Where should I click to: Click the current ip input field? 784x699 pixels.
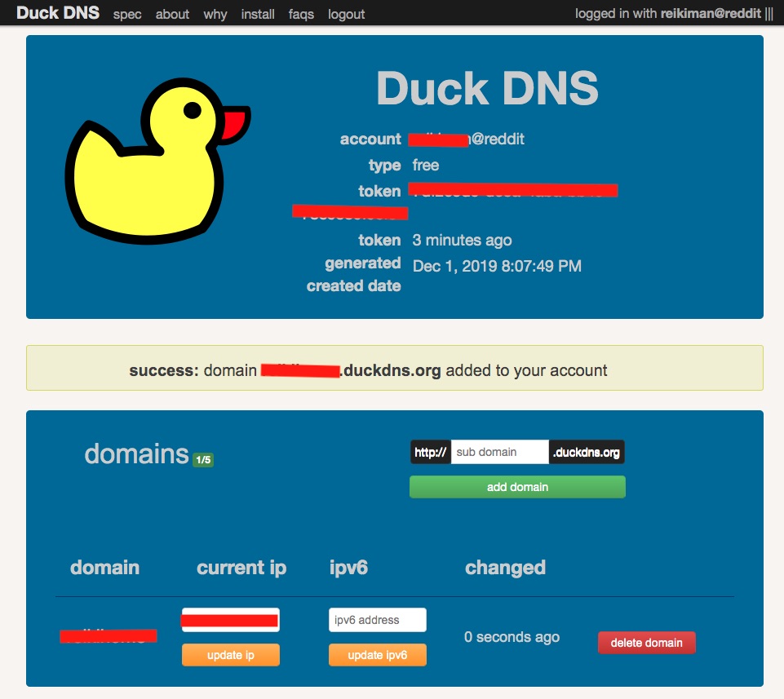231,620
